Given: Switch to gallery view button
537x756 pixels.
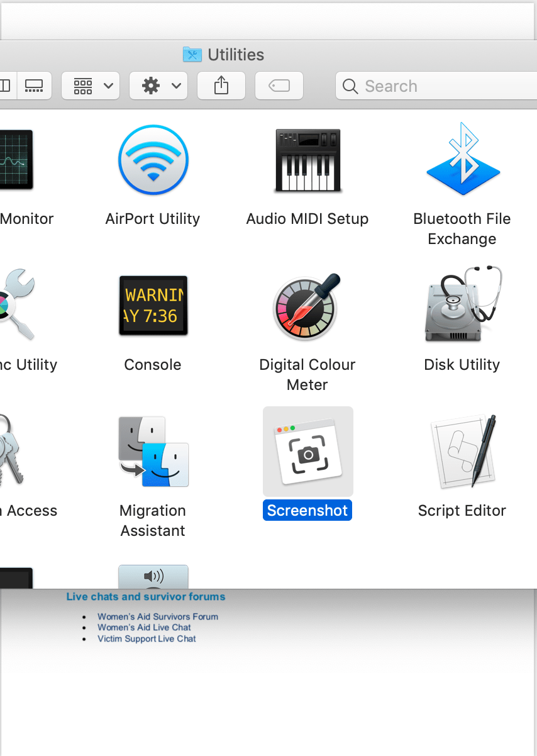Looking at the screenshot, I should click(x=34, y=86).
